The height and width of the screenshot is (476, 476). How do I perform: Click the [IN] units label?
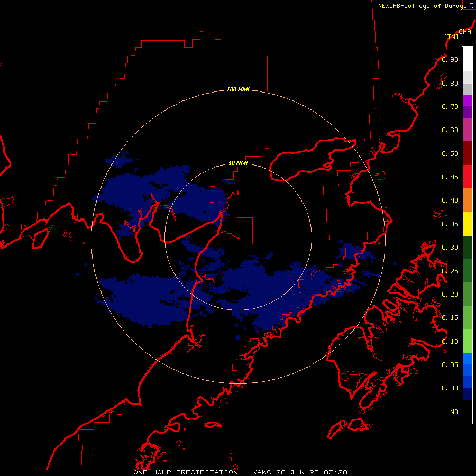451,36
